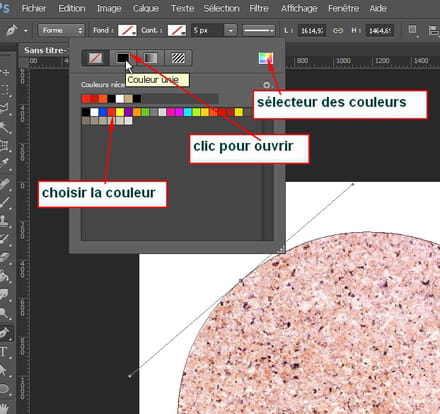Select the Magic Wand tool
The image size is (440, 414).
point(5,127)
